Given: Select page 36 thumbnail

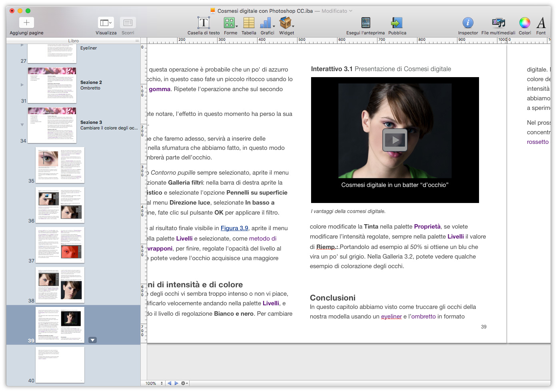Looking at the screenshot, I should coord(60,205).
